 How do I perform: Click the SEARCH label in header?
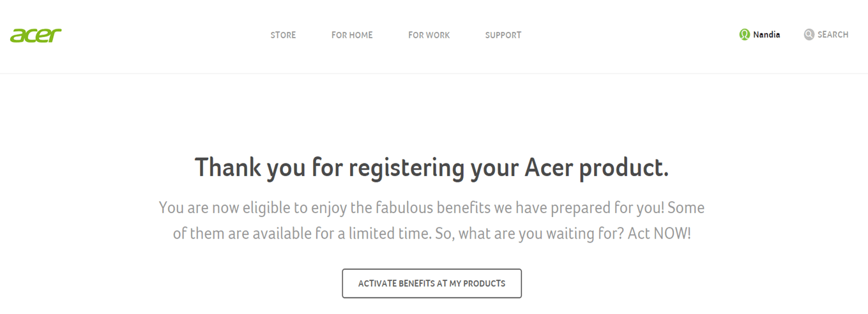pos(833,34)
